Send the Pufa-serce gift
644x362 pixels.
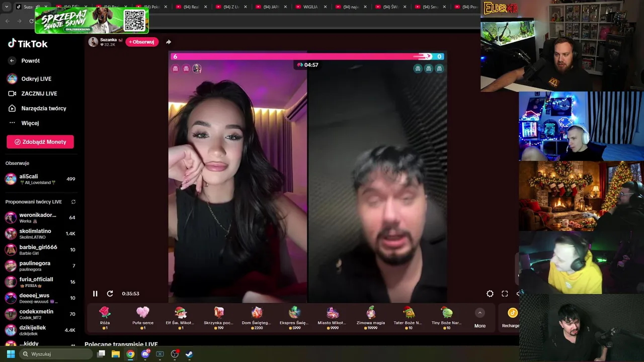(x=143, y=318)
